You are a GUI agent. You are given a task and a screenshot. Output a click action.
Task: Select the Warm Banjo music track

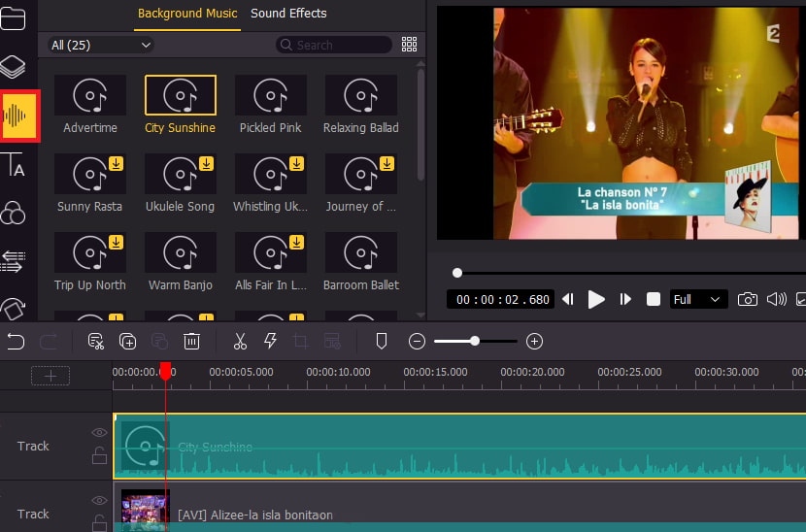click(181, 261)
